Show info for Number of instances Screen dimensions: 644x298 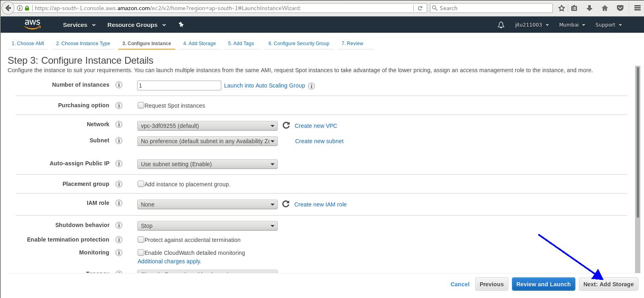coord(119,85)
